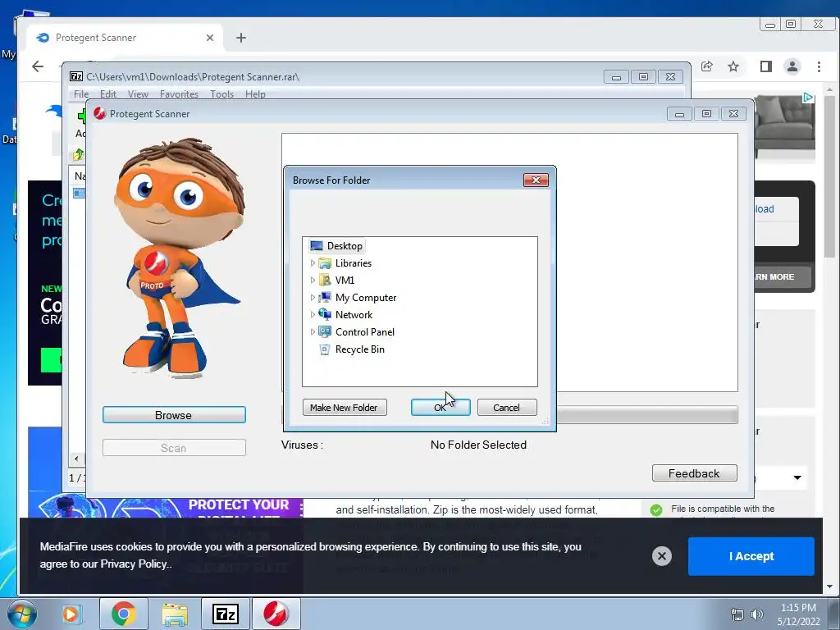
Task: Click the Desktop icon in the tree
Action: [317, 246]
